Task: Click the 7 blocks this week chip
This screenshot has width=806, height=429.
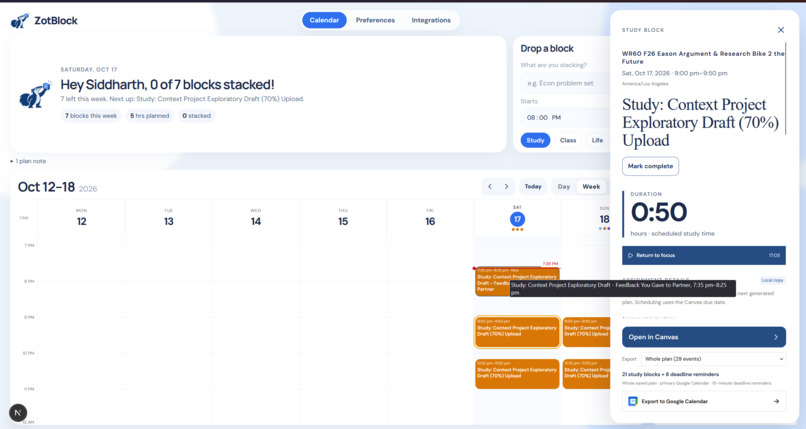Action: 91,116
